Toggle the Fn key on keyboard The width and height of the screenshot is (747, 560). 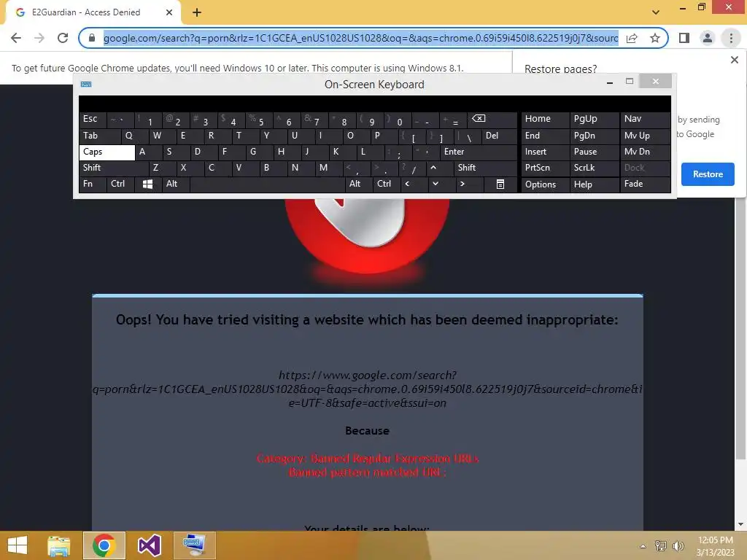[93, 184]
